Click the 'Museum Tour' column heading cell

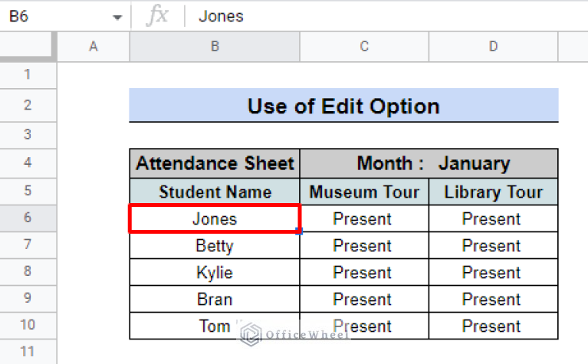coord(364,192)
